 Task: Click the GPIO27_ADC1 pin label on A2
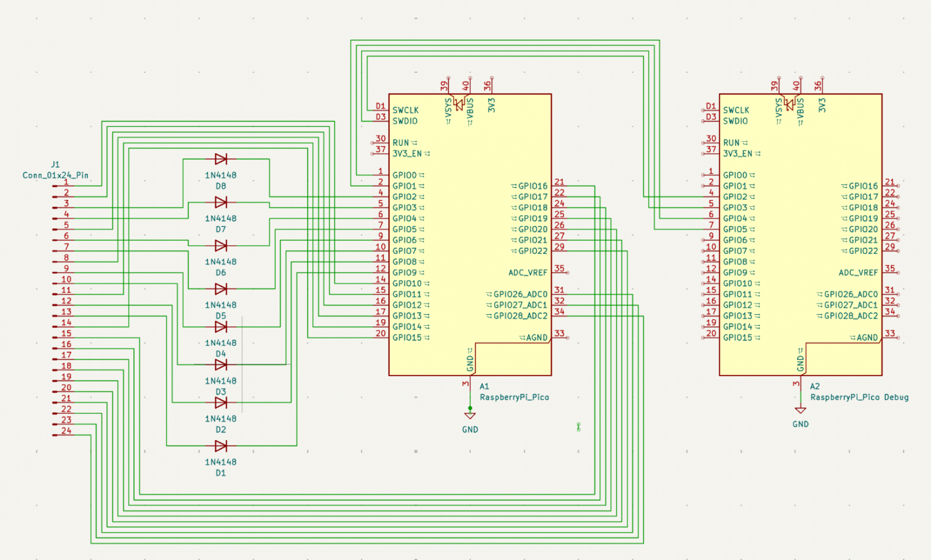tap(851, 305)
